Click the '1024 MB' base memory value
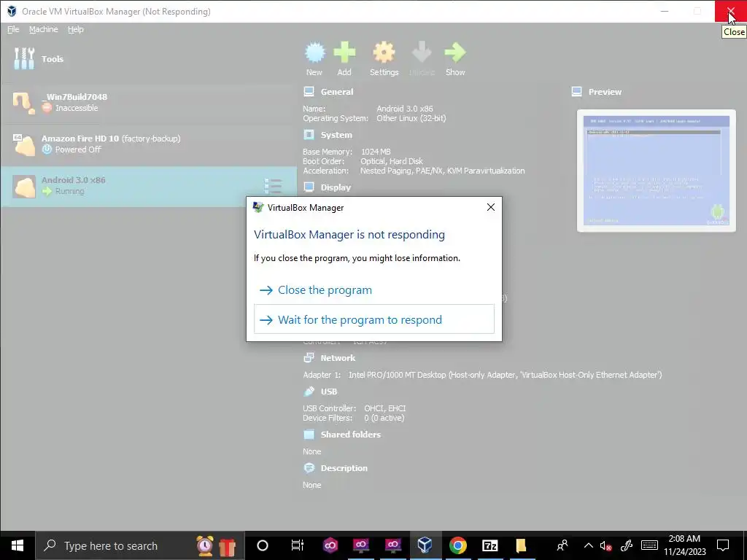Screen dimensions: 747x560 click(376, 152)
